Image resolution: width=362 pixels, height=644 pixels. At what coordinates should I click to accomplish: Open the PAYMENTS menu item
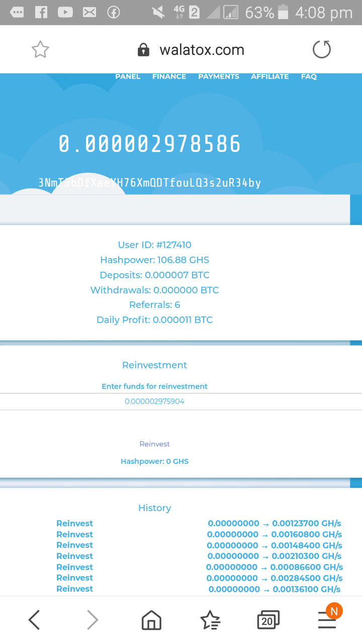point(219,76)
